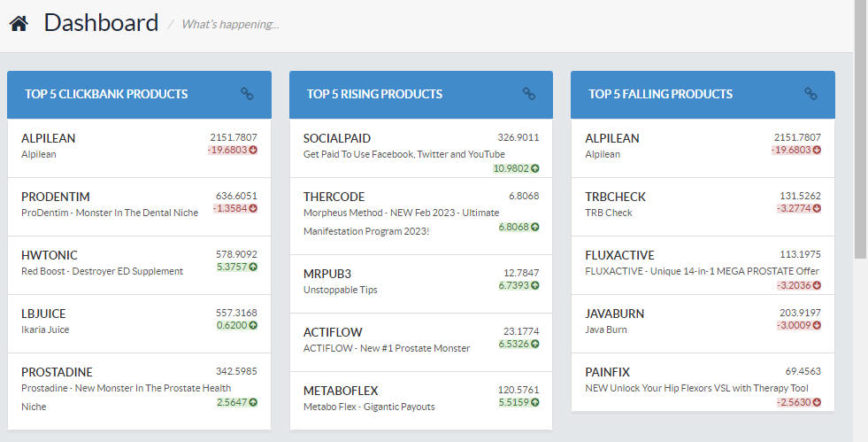Click 'Java Burn' description

click(x=605, y=330)
